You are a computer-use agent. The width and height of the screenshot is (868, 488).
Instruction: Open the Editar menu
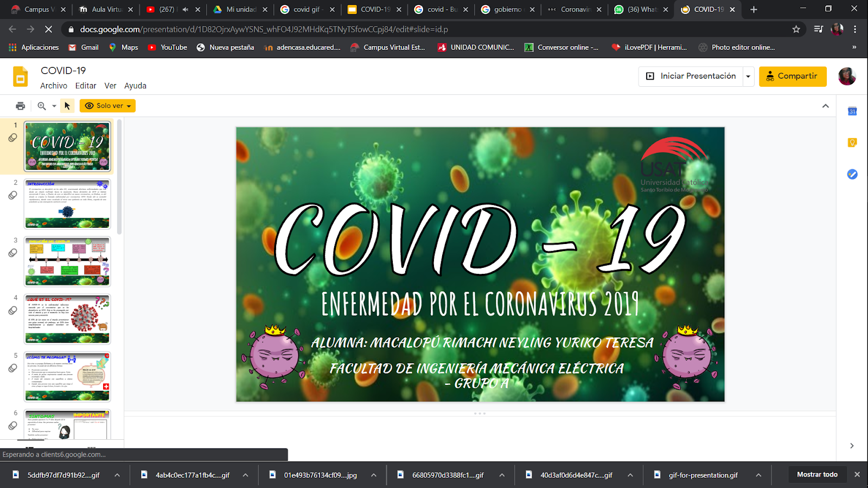(x=86, y=86)
